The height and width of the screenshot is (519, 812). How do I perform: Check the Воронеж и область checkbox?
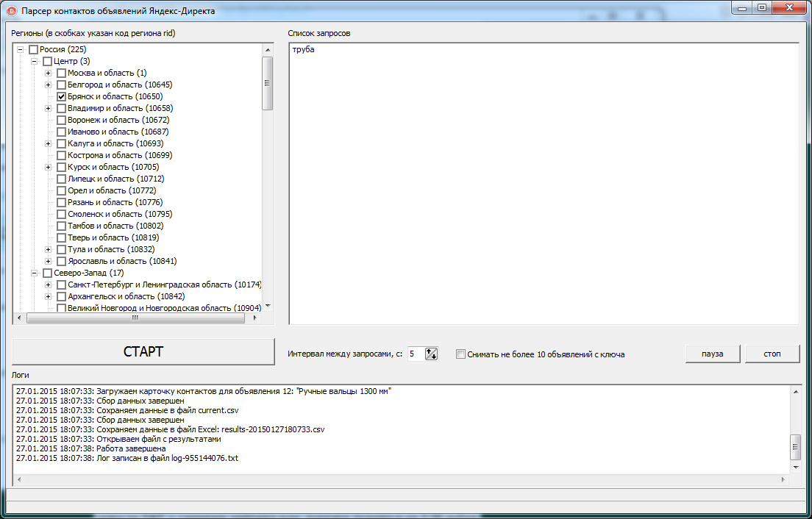pos(61,120)
